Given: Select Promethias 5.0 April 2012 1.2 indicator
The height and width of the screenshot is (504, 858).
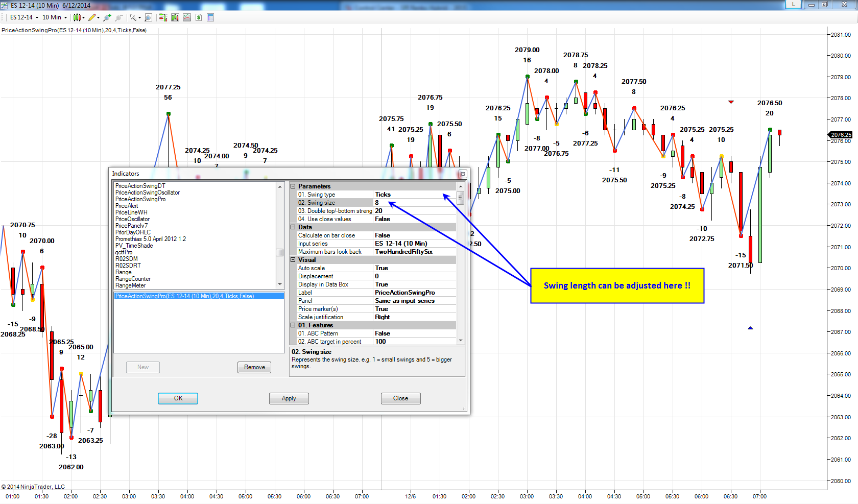Looking at the screenshot, I should [x=151, y=239].
